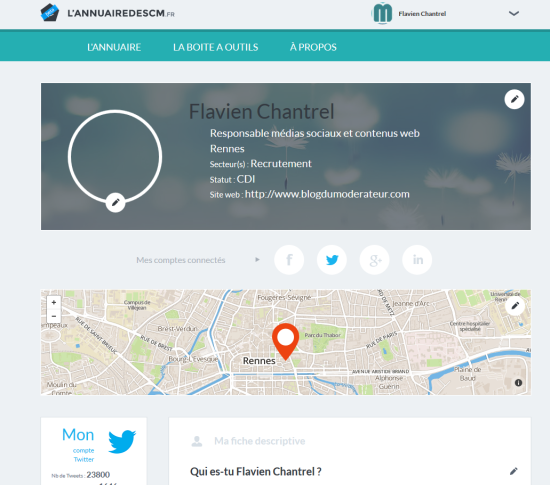This screenshot has height=485, width=550.
Task: Edit Qui es-tu section with pencil icon
Action: (x=514, y=471)
